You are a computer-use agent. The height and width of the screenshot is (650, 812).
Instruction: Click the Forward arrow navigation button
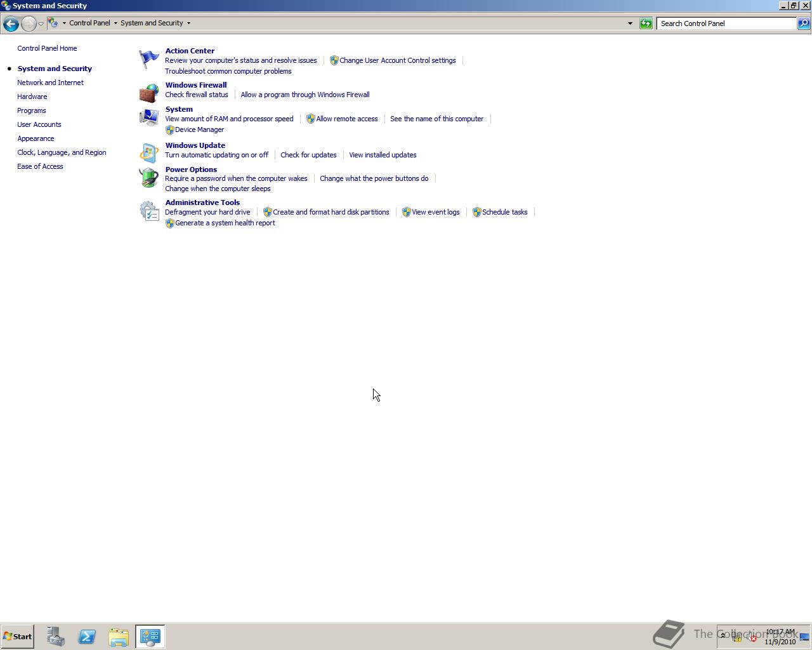[x=29, y=23]
